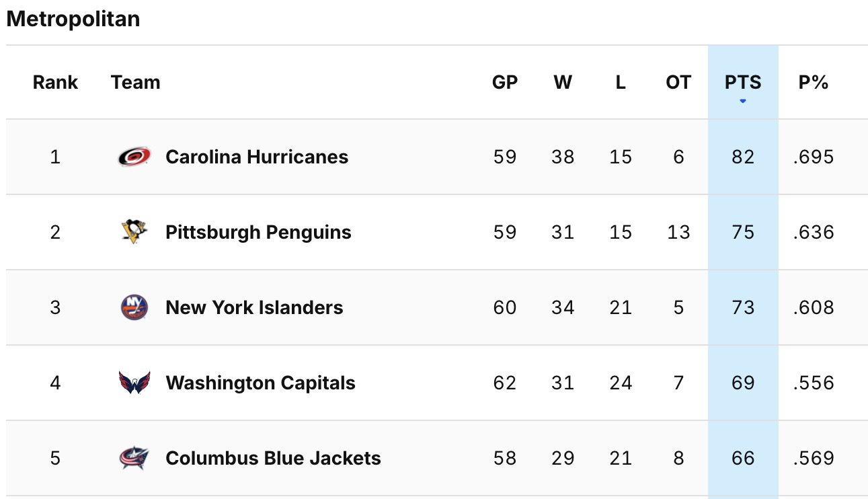
Task: Open the Carolina Hurricanes team link
Action: coord(257,157)
